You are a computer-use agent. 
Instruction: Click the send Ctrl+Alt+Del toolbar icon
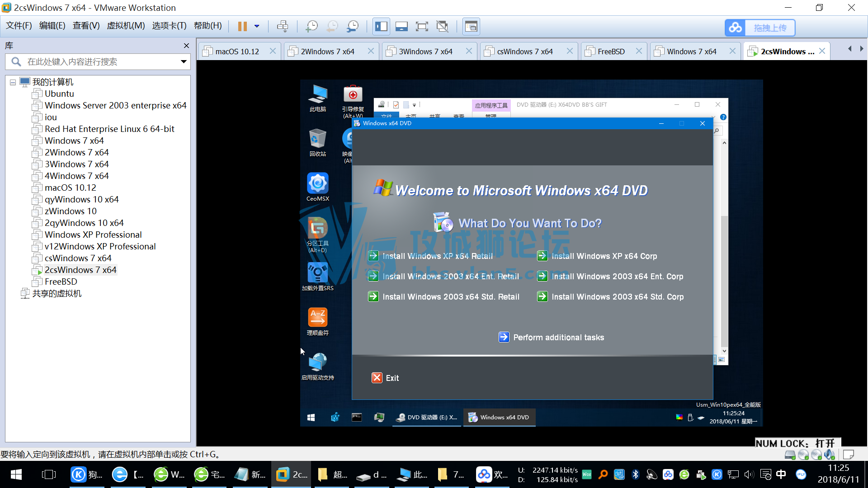[283, 26]
